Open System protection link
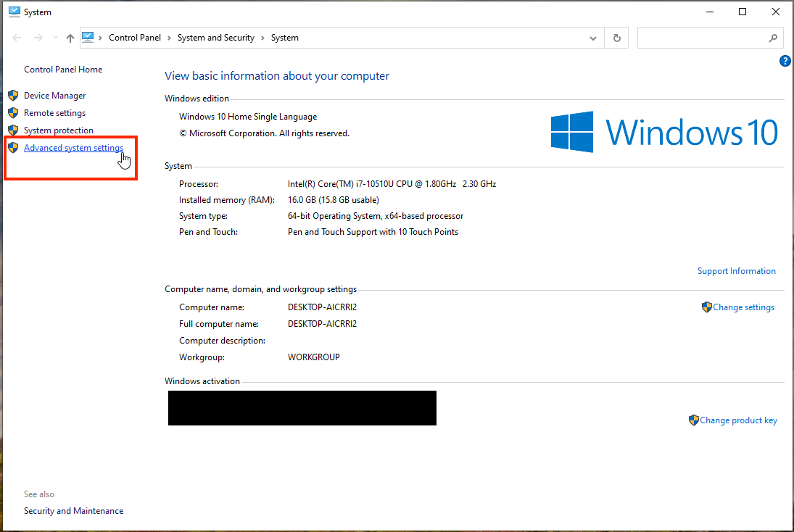Viewport: 794px width, 532px height. tap(59, 130)
